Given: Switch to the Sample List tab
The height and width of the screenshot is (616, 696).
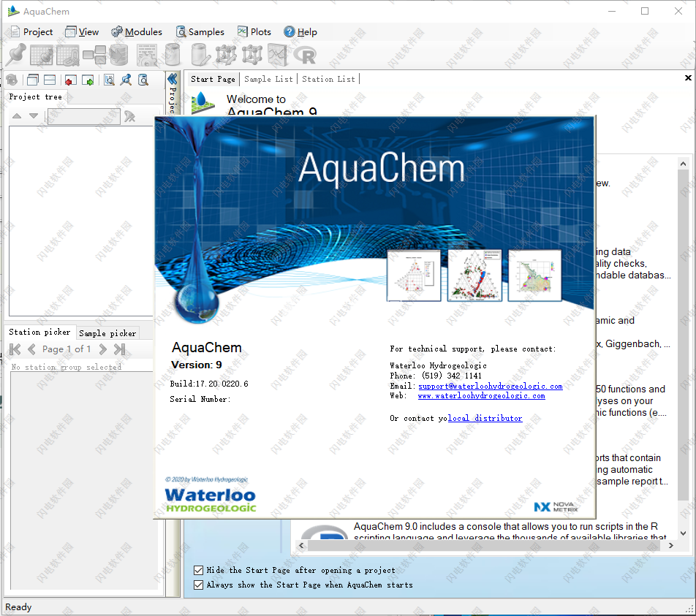Looking at the screenshot, I should [x=268, y=79].
